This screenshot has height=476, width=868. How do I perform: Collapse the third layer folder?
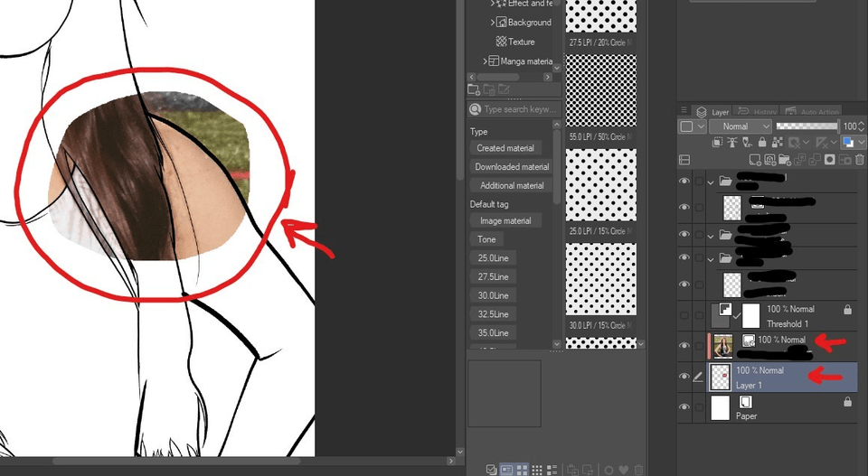tap(711, 258)
